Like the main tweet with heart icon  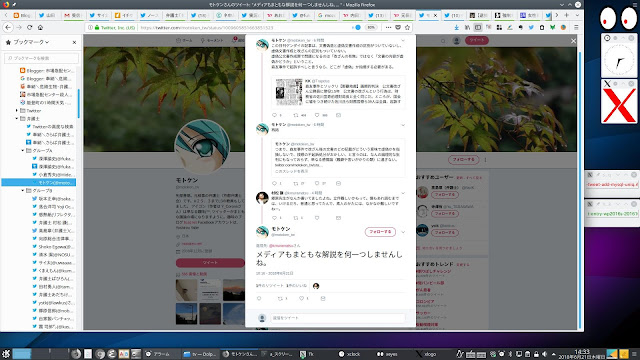[x=302, y=298]
